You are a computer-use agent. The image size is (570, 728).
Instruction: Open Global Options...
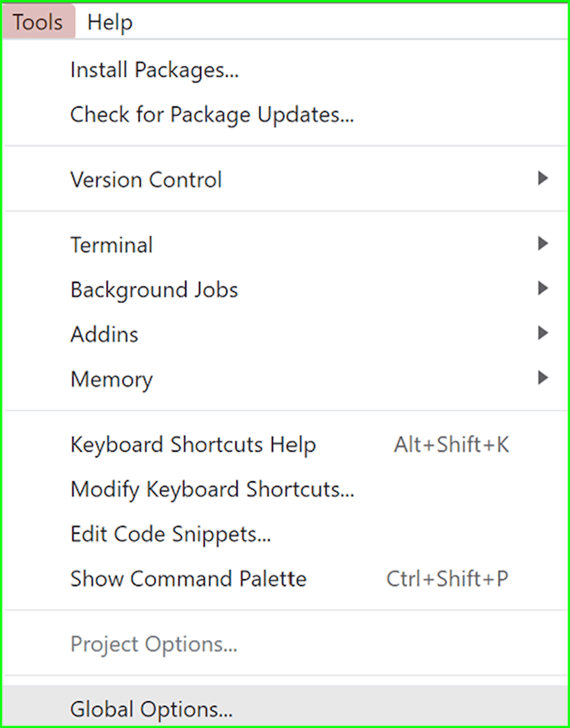point(151,709)
